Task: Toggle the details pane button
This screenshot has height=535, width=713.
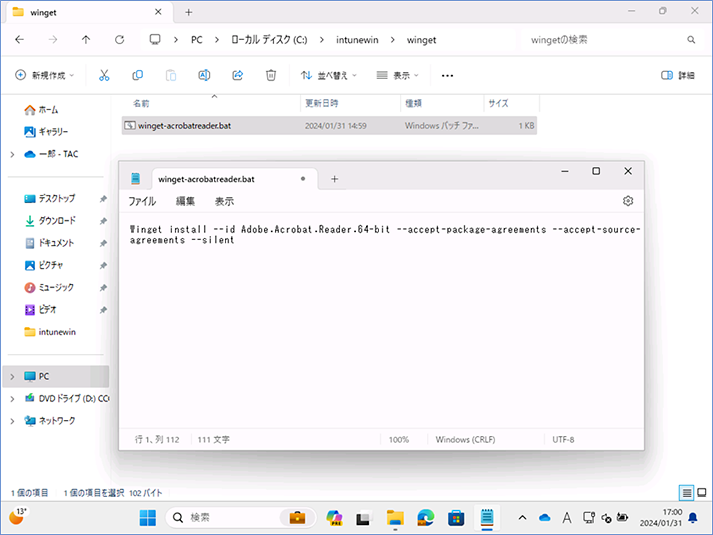Action: (678, 75)
